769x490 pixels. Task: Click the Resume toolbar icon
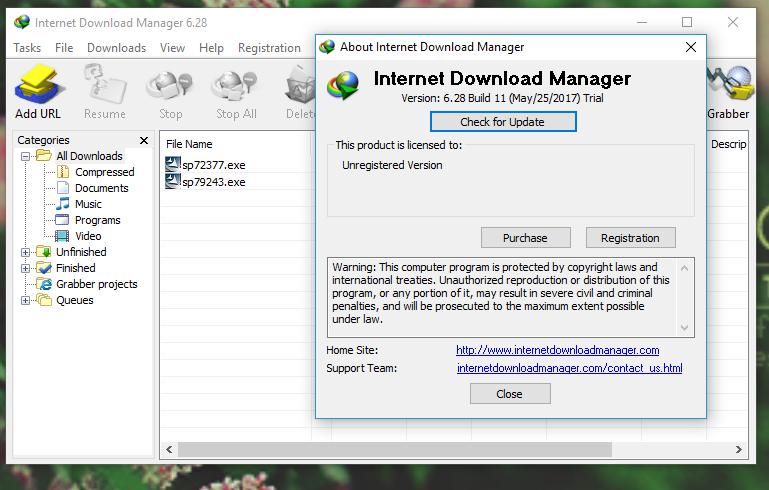(104, 84)
